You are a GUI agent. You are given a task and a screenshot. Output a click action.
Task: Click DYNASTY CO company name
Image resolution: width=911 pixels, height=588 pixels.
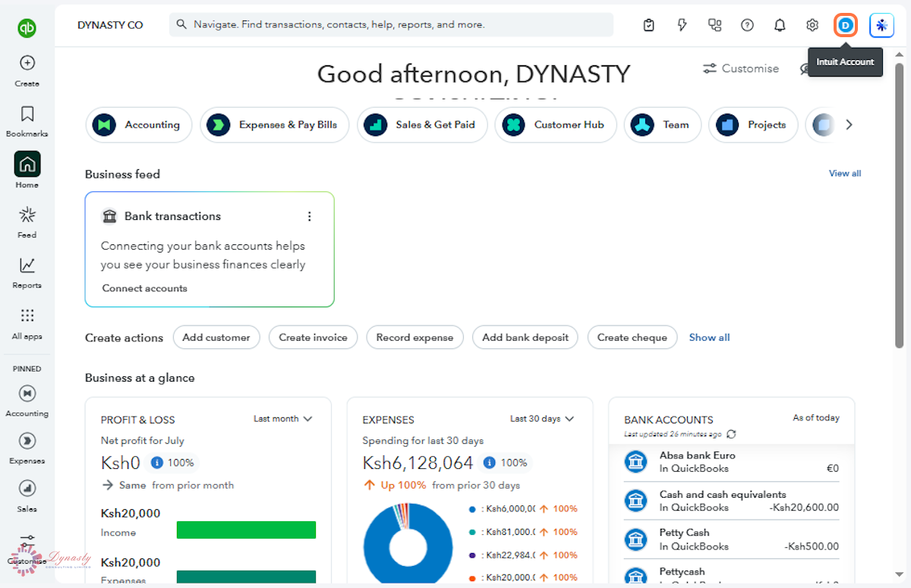tap(110, 25)
